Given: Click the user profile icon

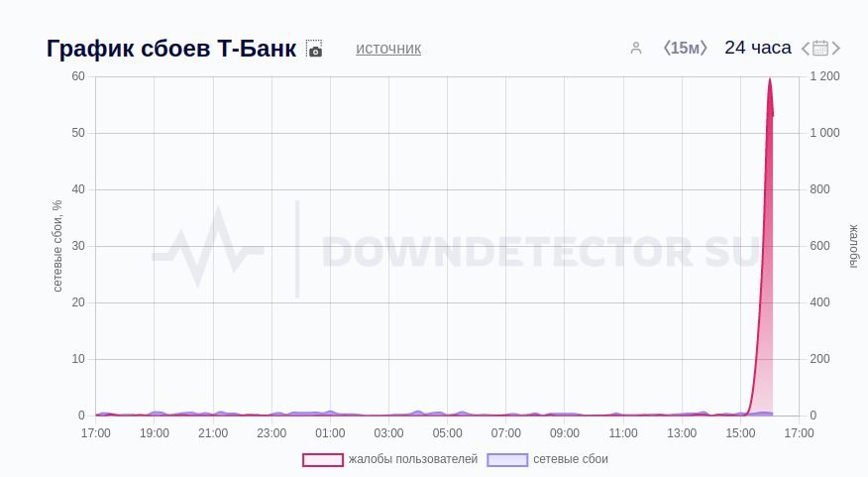Looking at the screenshot, I should click(636, 48).
